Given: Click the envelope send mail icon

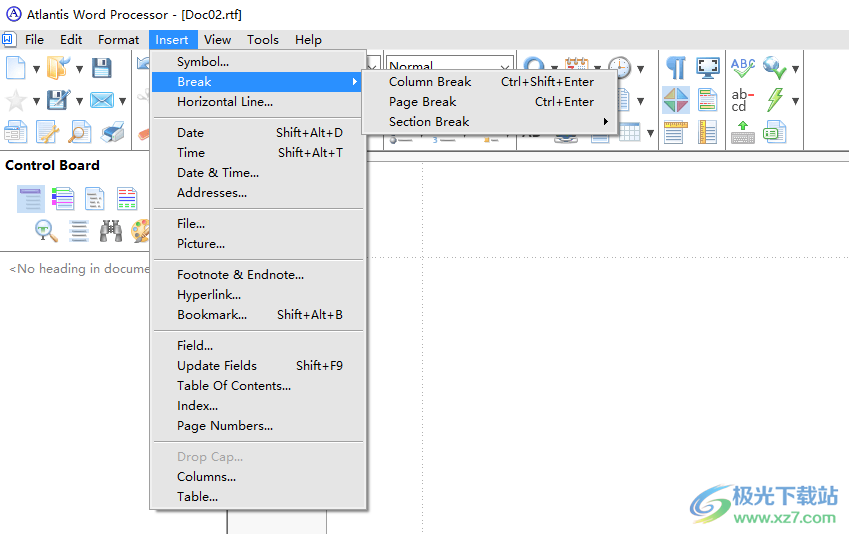Looking at the screenshot, I should pos(101,100).
